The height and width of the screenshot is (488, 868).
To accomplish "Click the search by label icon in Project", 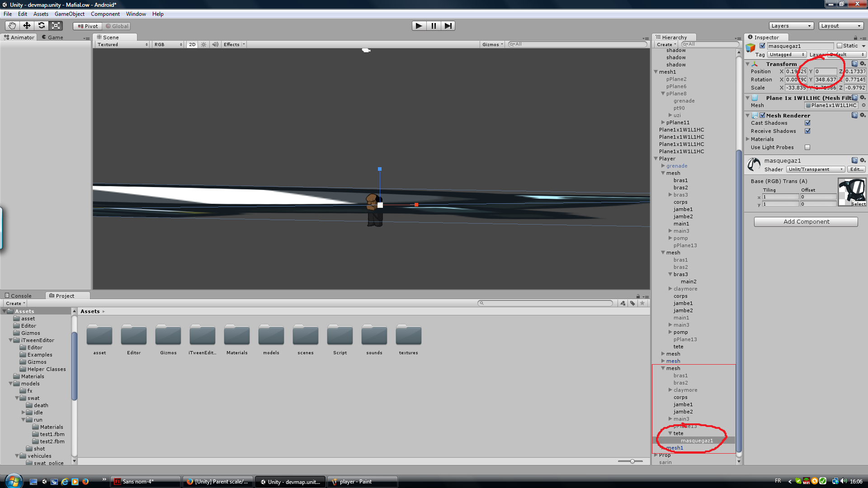I will point(632,303).
